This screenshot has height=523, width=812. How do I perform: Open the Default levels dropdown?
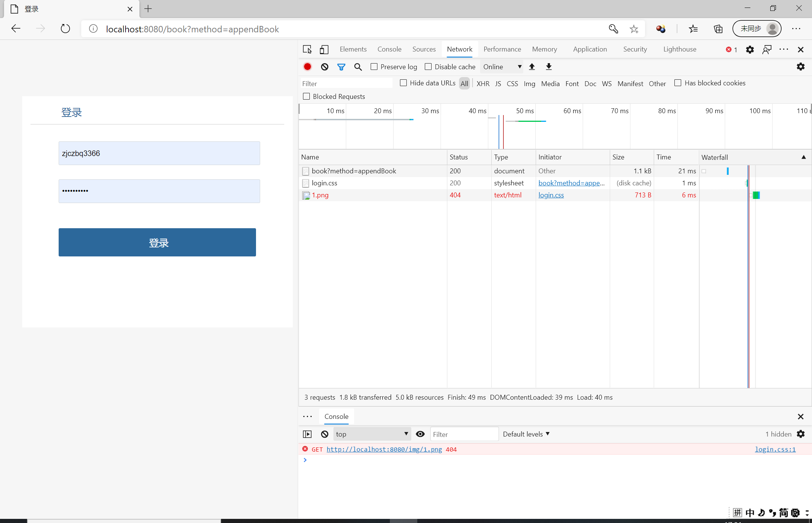526,434
